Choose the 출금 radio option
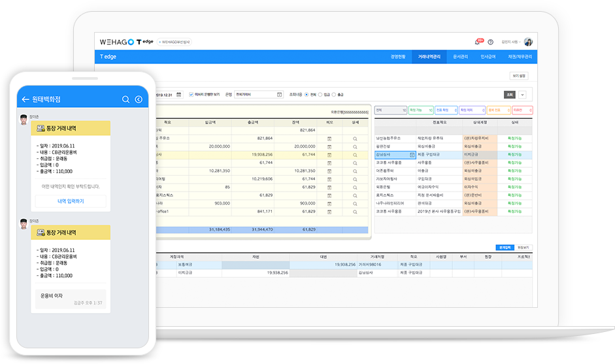The image size is (615, 364). tap(335, 95)
